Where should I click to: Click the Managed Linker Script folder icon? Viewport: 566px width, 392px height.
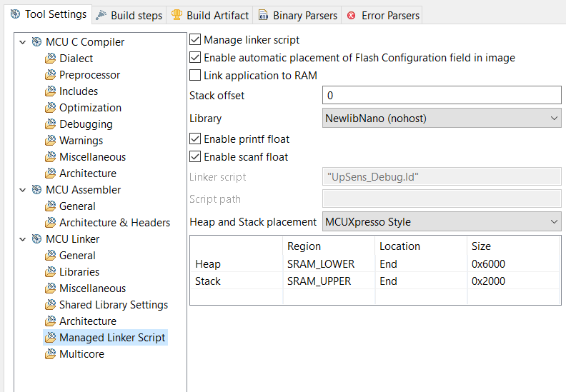(x=50, y=338)
